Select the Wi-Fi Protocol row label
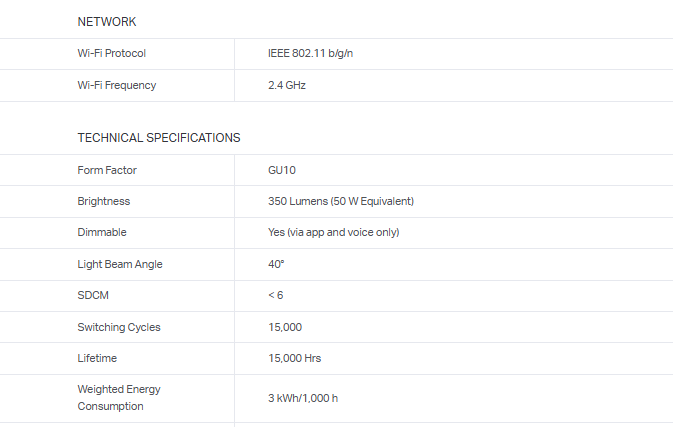The image size is (676, 427). pos(111,53)
